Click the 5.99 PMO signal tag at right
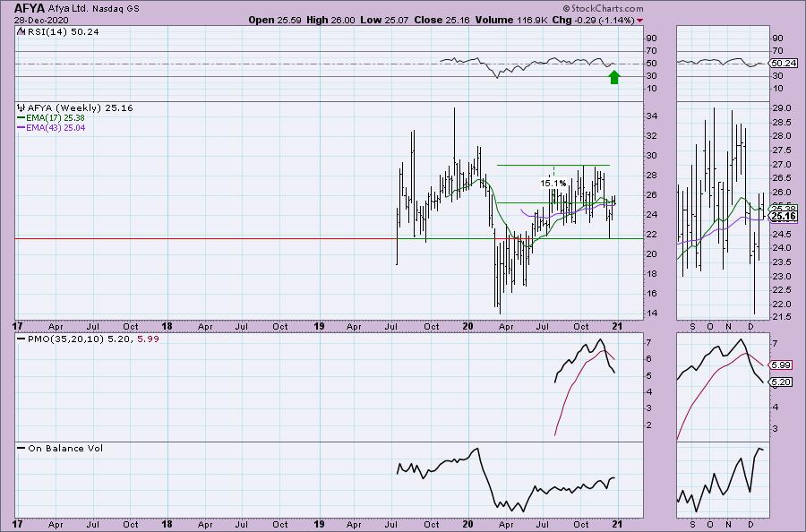 781,365
